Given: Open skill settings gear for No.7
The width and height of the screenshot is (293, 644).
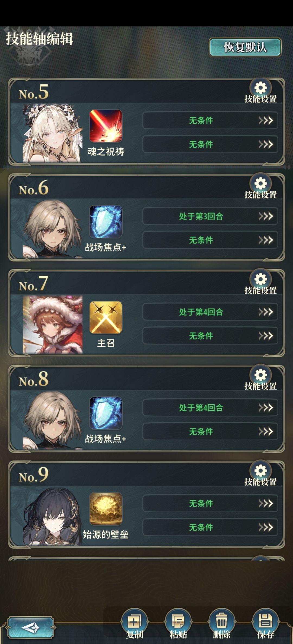Looking at the screenshot, I should point(260,280).
